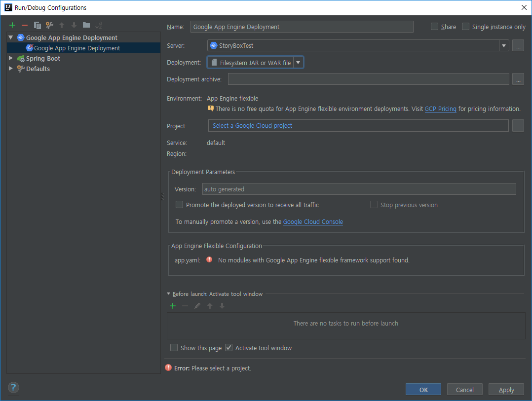The height and width of the screenshot is (401, 532).
Task: Edit the before-launch task with the pencil icon
Action: click(x=197, y=306)
